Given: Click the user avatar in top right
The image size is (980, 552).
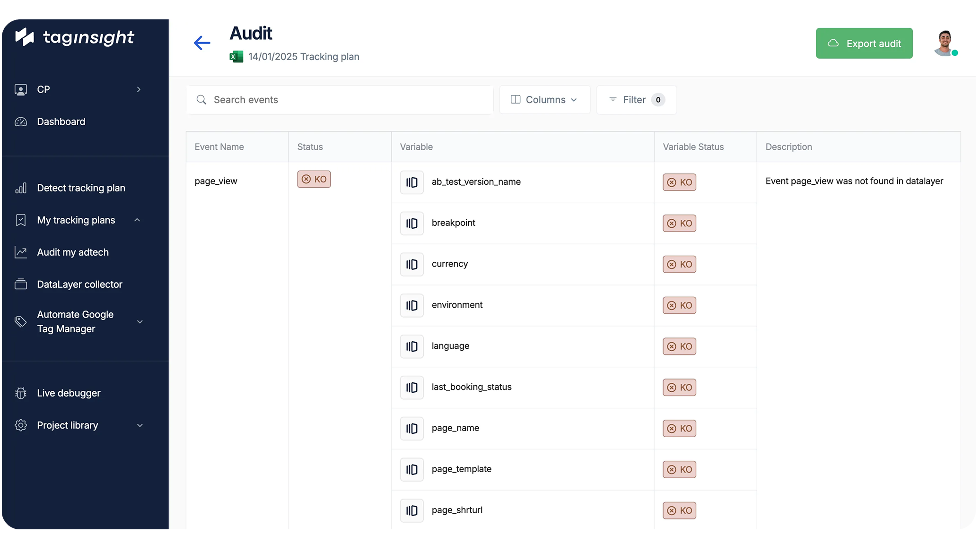Looking at the screenshot, I should click(945, 43).
